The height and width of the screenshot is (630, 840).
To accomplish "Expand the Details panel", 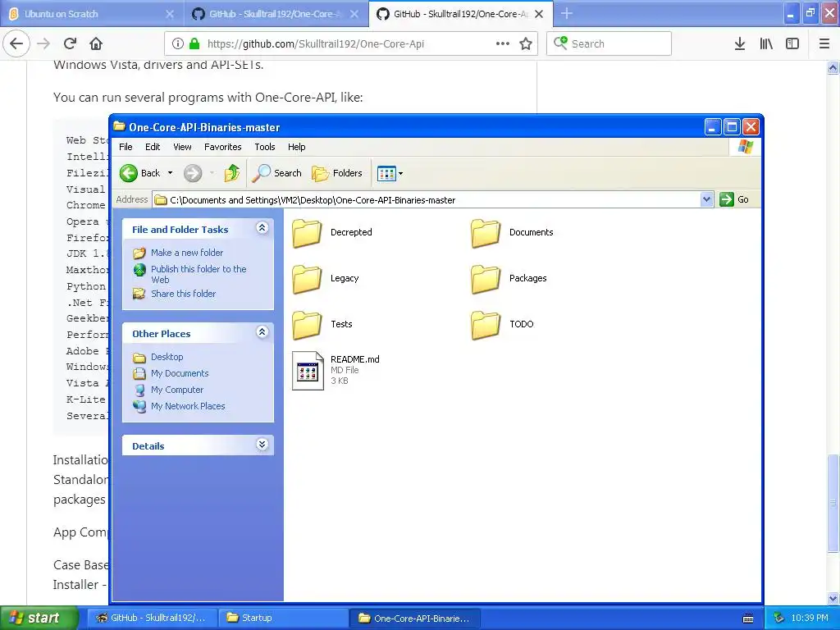I will tap(262, 445).
